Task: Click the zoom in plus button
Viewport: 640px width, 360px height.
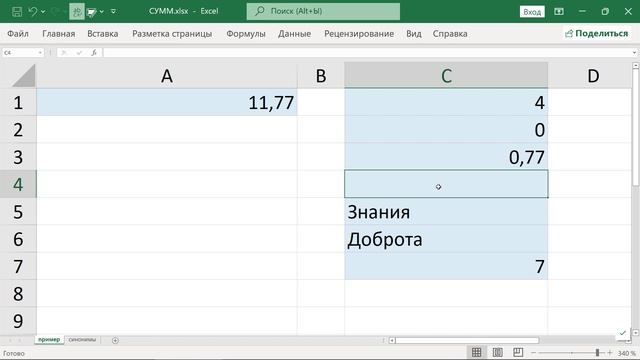Action: coord(609,353)
